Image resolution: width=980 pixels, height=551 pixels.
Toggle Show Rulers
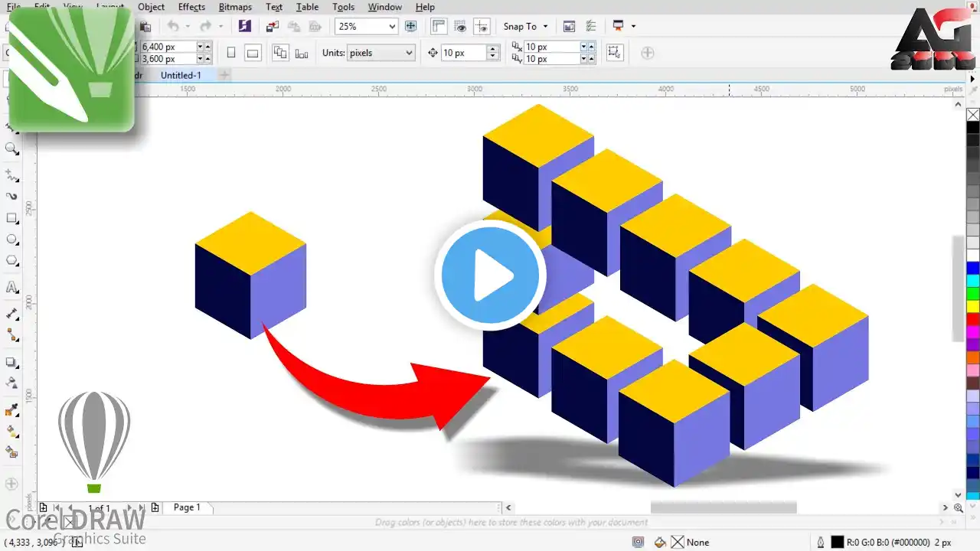(439, 26)
